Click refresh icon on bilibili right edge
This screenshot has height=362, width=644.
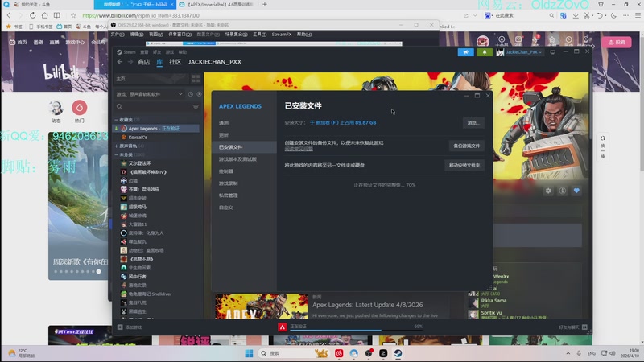[x=602, y=138]
